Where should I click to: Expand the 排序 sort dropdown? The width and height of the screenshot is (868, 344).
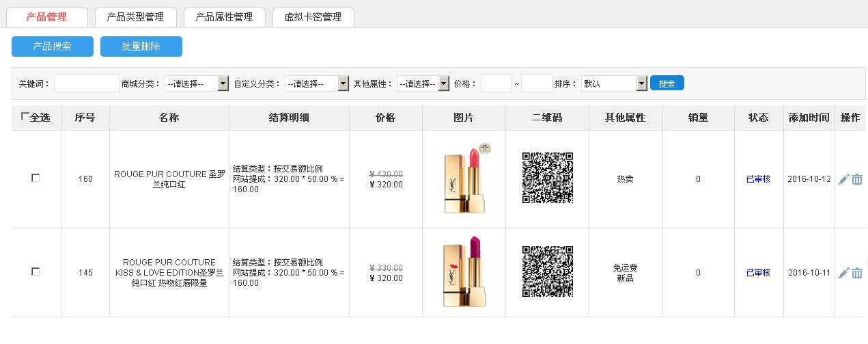(613, 83)
